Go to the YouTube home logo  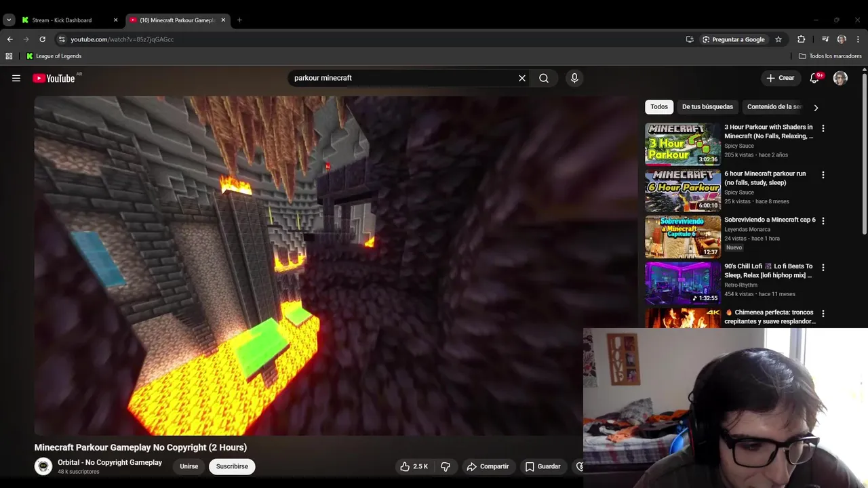point(54,78)
